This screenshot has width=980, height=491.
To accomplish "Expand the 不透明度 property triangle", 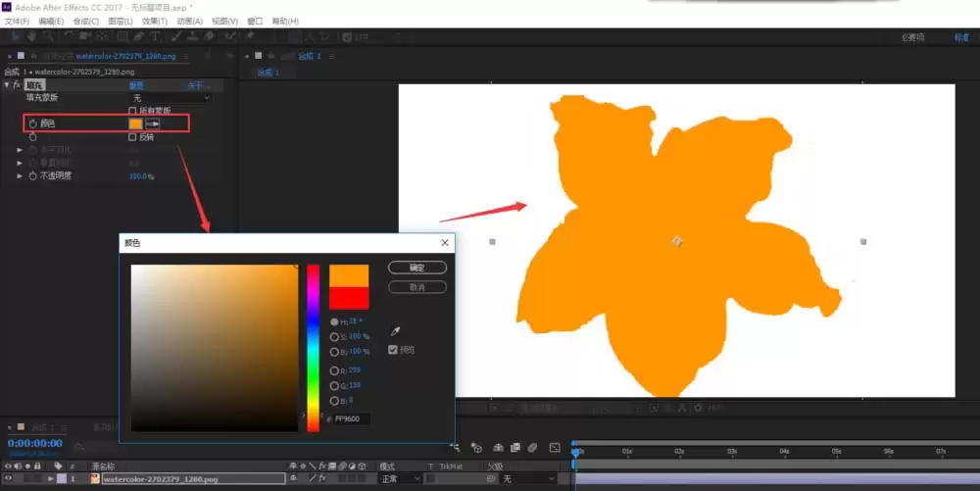I will [x=20, y=176].
